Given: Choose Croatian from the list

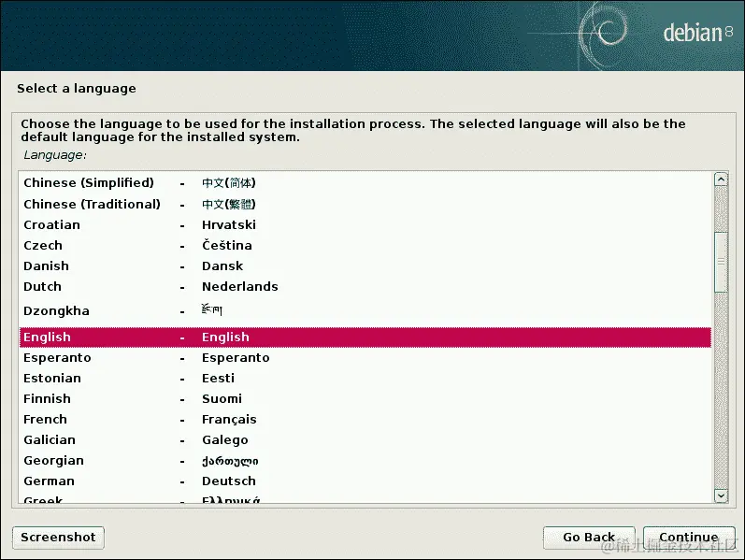Looking at the screenshot, I should [365, 225].
